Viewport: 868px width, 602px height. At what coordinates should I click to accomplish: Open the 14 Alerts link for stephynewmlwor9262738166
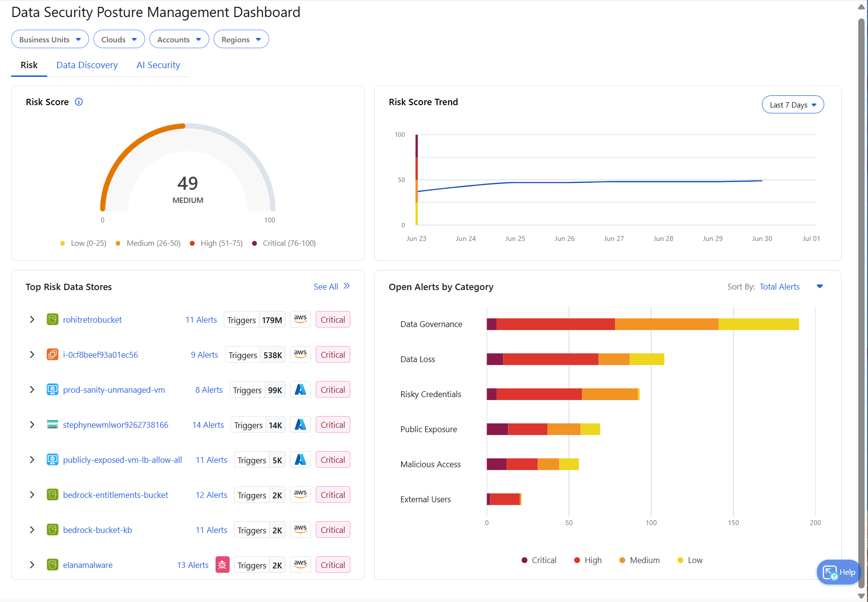pyautogui.click(x=208, y=424)
